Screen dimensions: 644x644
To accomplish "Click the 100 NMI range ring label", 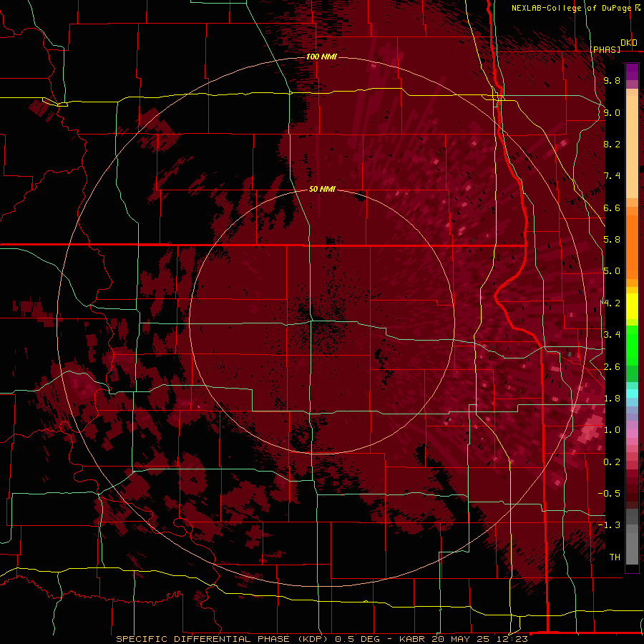I will coord(321,57).
